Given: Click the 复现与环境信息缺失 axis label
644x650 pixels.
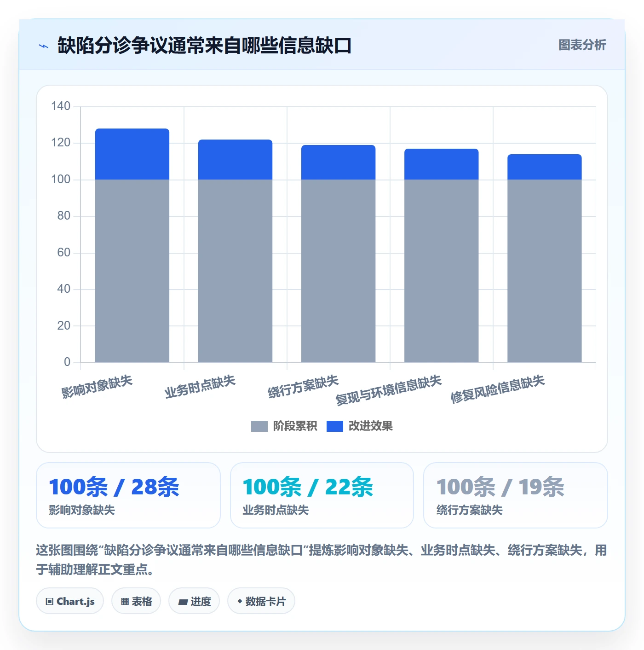Looking at the screenshot, I should coord(389,390).
